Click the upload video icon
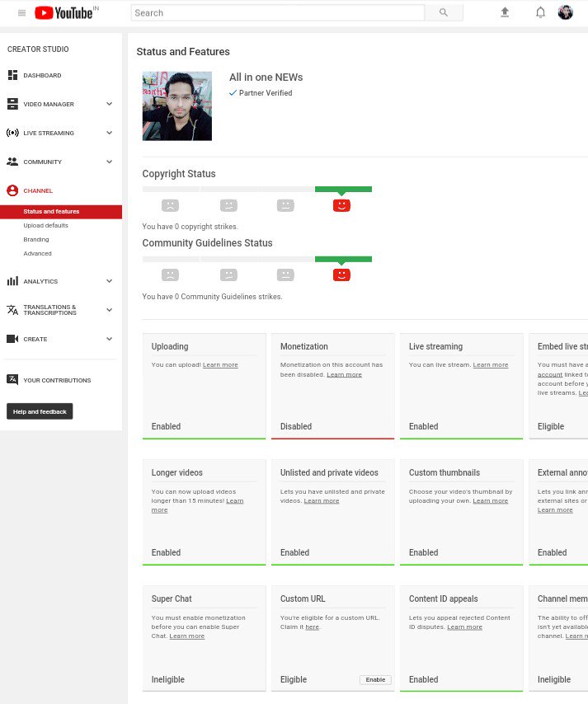The height and width of the screenshot is (704, 588). point(505,12)
